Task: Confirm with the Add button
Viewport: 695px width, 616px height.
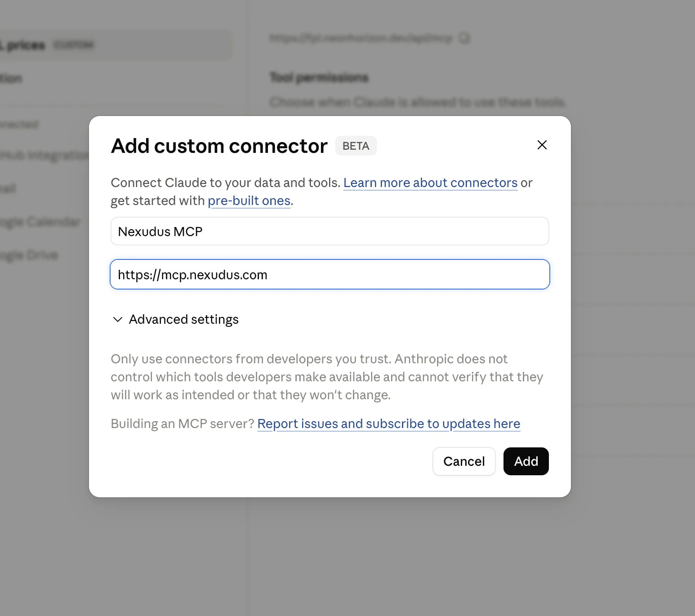Action: click(526, 461)
